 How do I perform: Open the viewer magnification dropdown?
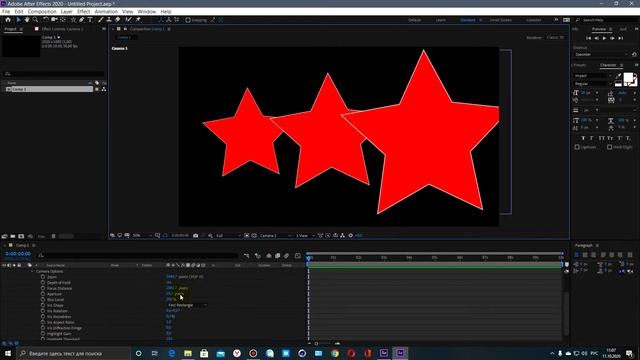pyautogui.click(x=142, y=236)
